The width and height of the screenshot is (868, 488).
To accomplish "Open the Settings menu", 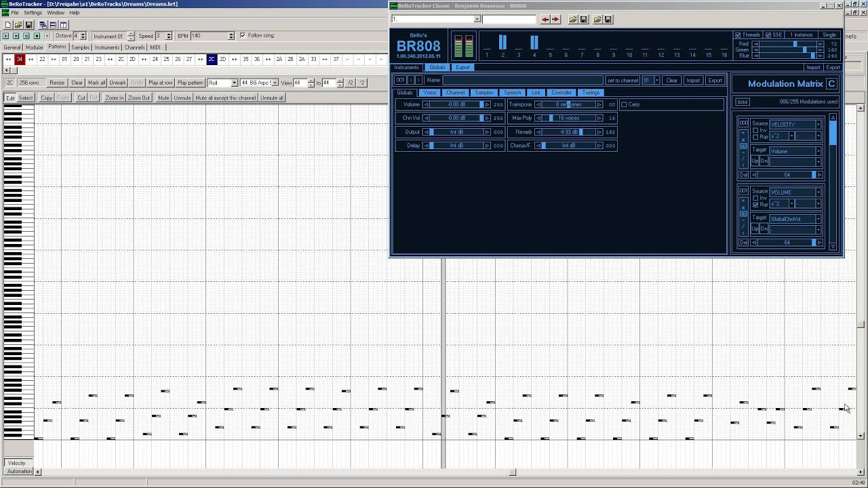I will click(x=33, y=13).
